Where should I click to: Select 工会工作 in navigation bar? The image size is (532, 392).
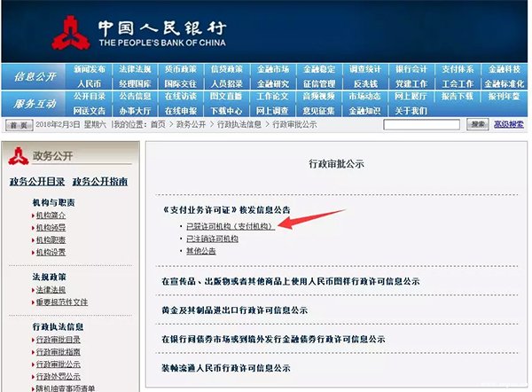458,84
